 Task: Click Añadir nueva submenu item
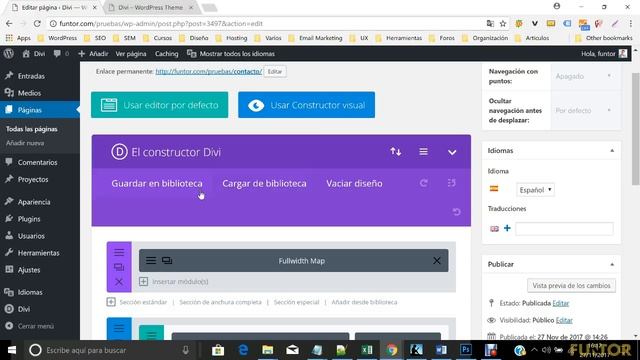(25, 143)
